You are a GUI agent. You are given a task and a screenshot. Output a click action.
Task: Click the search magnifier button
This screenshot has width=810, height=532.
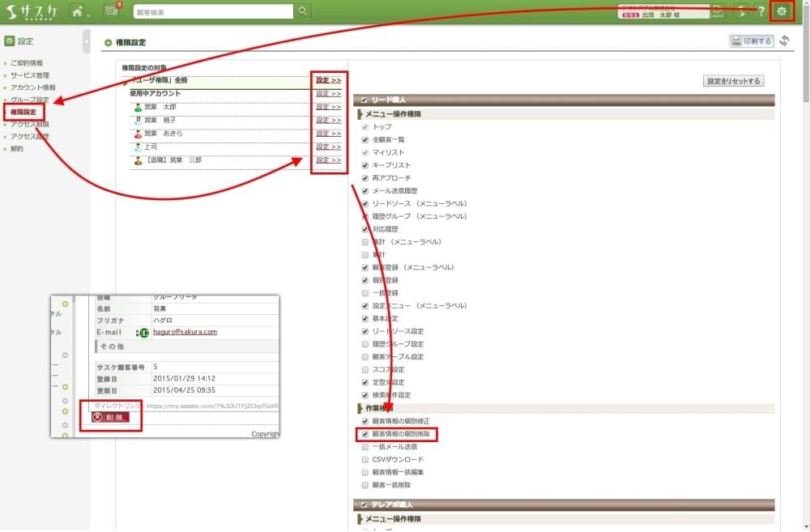(302, 11)
